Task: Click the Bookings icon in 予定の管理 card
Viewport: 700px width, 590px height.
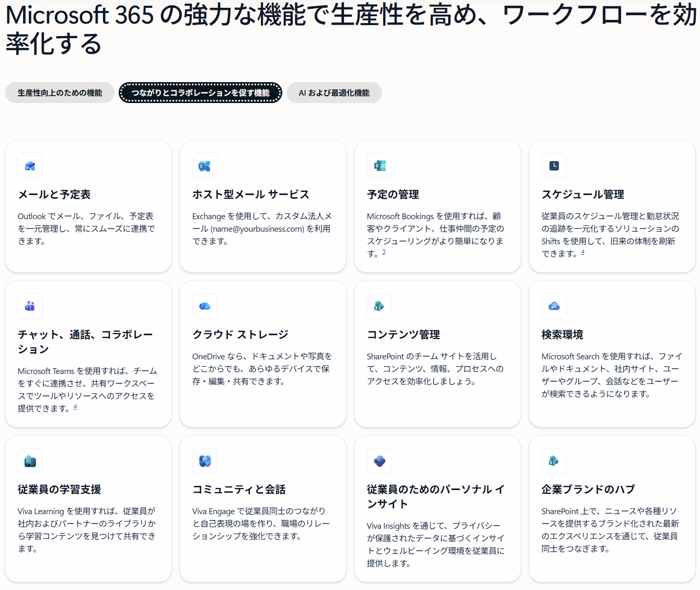Action: (380, 166)
